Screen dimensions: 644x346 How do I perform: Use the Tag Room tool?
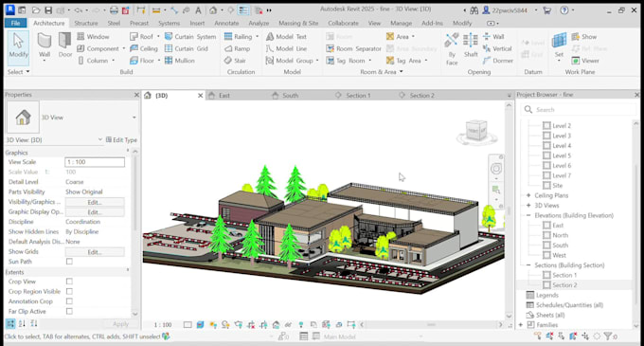346,61
